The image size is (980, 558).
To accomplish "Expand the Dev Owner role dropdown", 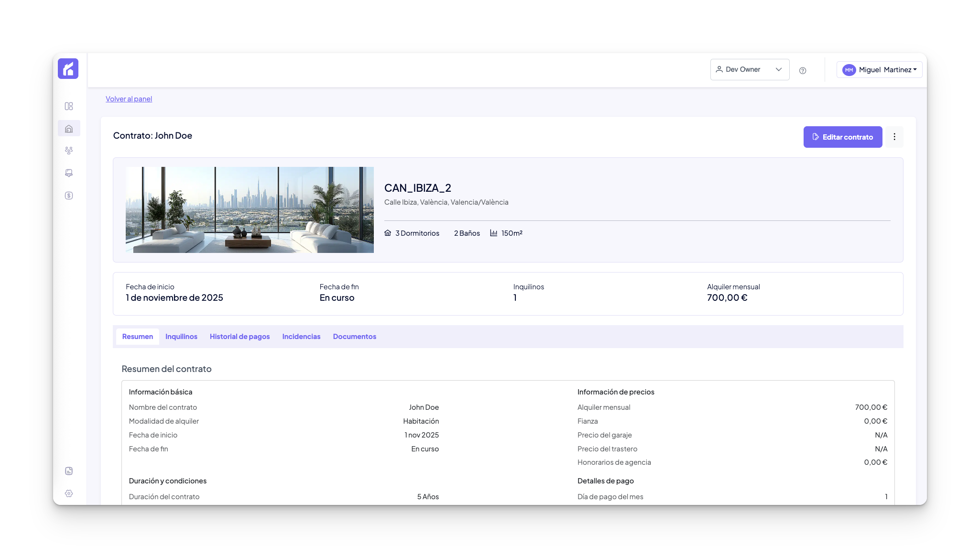I will pos(749,69).
